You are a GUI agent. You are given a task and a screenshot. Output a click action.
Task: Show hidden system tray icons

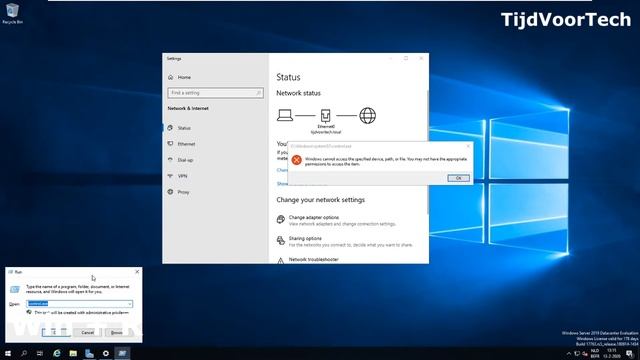pyautogui.click(x=569, y=353)
